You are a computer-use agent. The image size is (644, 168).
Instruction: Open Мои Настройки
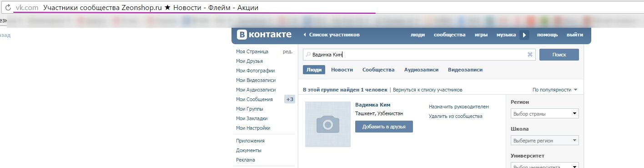[x=253, y=128]
